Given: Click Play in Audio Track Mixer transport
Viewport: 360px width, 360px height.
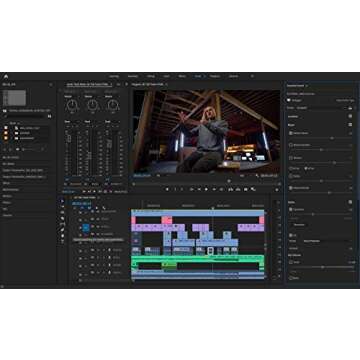Looking at the screenshot, I should 94,191.
